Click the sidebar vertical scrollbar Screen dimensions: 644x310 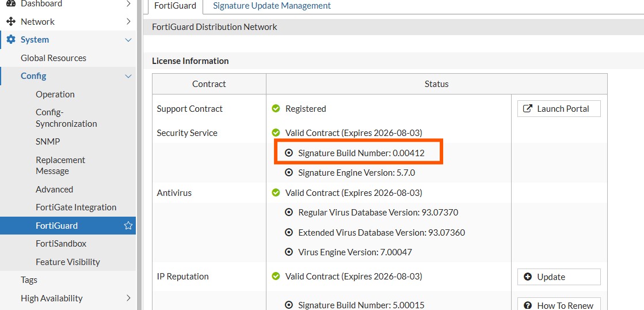pos(139,155)
